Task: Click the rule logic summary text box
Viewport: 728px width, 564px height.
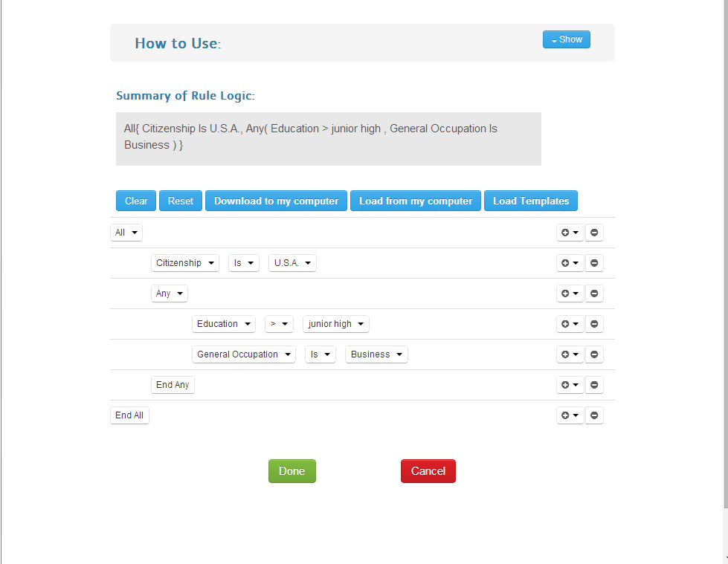Action: pos(329,139)
